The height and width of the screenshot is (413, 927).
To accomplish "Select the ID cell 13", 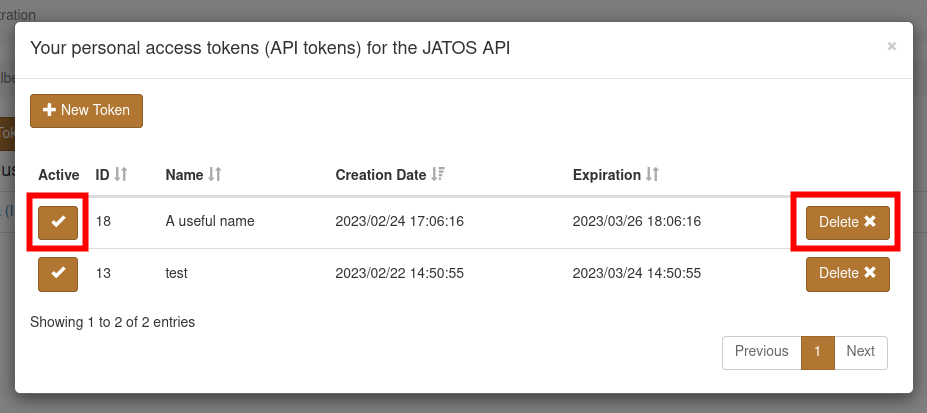I will point(103,274).
